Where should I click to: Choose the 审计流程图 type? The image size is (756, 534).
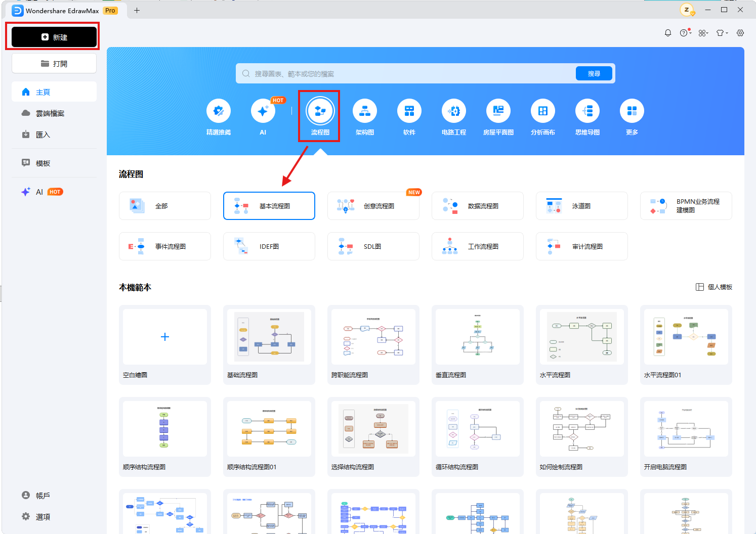[x=582, y=246]
